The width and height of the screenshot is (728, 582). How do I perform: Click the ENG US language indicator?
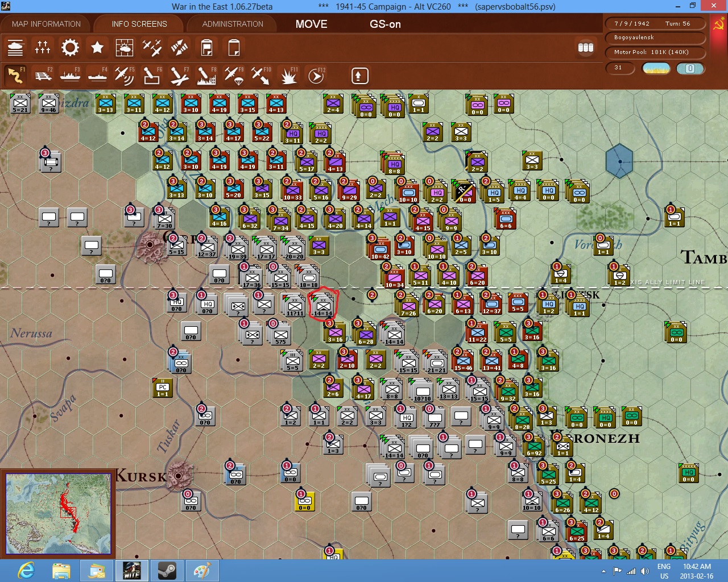664,571
